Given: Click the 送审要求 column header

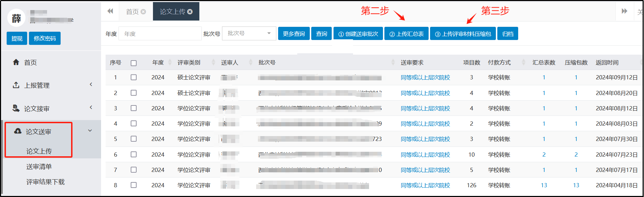Looking at the screenshot, I should pyautogui.click(x=412, y=63).
